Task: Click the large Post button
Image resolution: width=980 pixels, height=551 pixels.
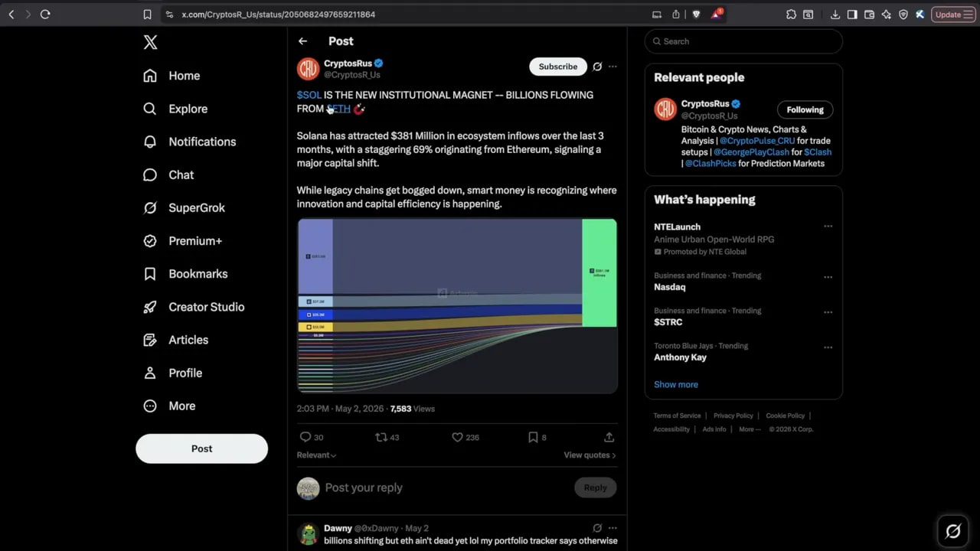Action: pyautogui.click(x=202, y=448)
